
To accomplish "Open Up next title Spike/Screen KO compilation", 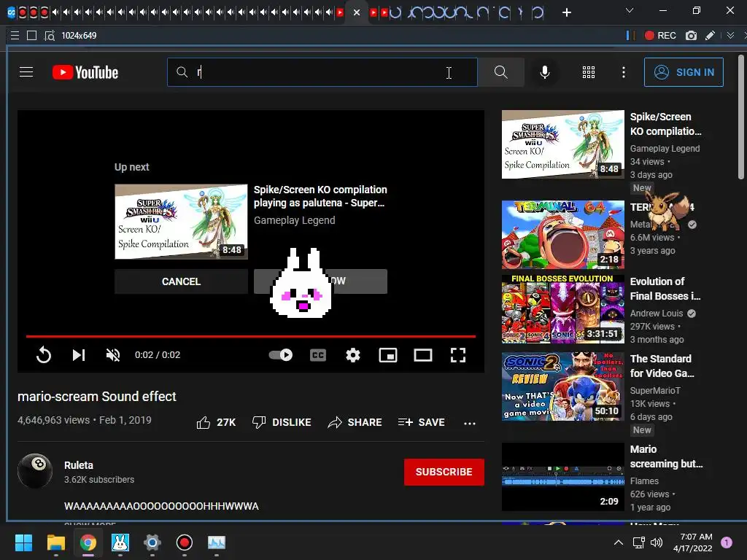I will click(320, 196).
